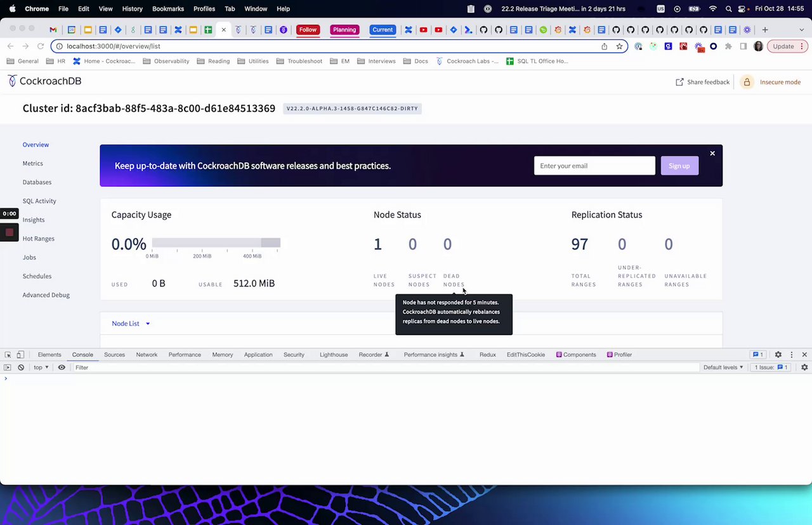Open the Interviews bookmarks folder
Viewport: 812px width, 525px height.
pyautogui.click(x=377, y=62)
